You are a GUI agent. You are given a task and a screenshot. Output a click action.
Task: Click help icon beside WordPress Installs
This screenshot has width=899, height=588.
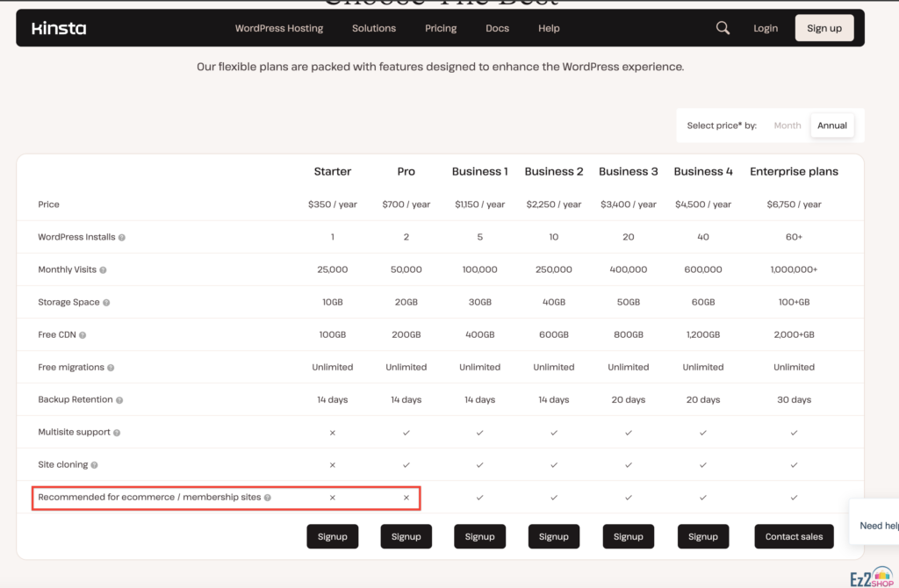122,238
